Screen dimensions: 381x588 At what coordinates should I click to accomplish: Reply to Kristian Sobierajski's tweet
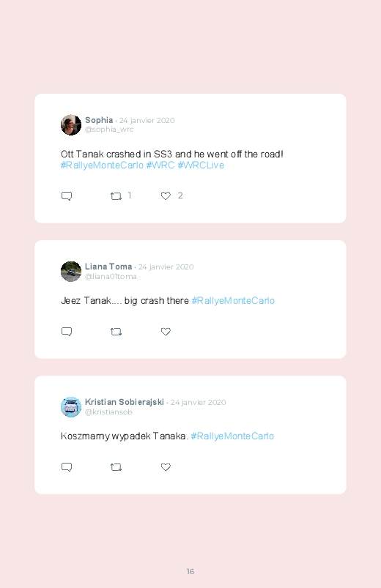click(67, 467)
